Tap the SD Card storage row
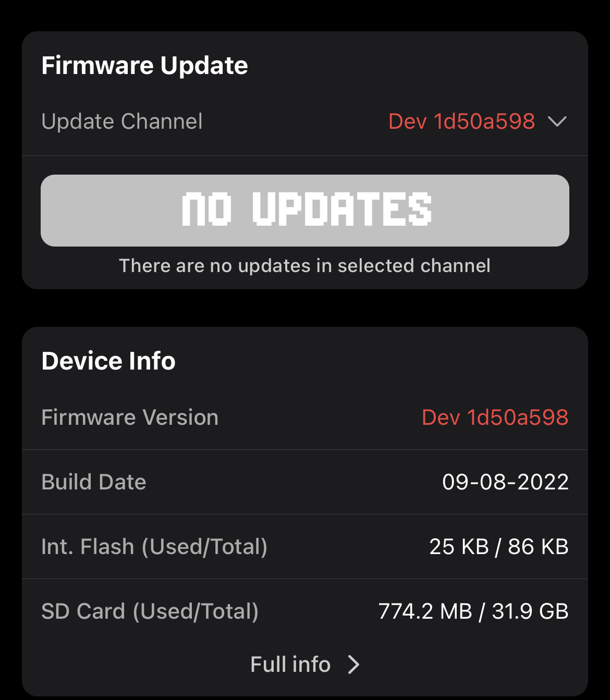The image size is (610, 700). coord(305,611)
